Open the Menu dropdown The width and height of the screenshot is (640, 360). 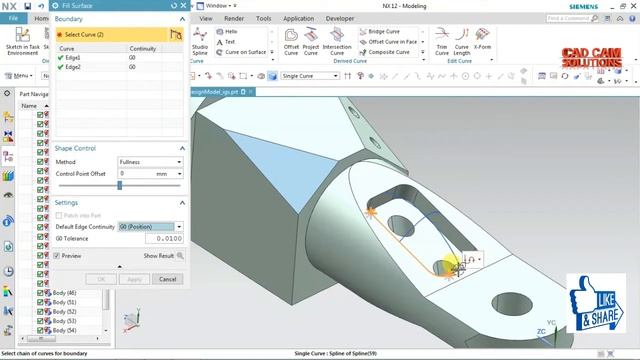click(19, 76)
